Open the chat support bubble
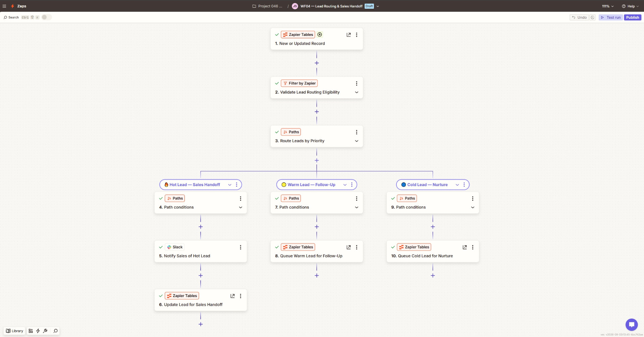The height and width of the screenshot is (337, 644). pos(631,324)
